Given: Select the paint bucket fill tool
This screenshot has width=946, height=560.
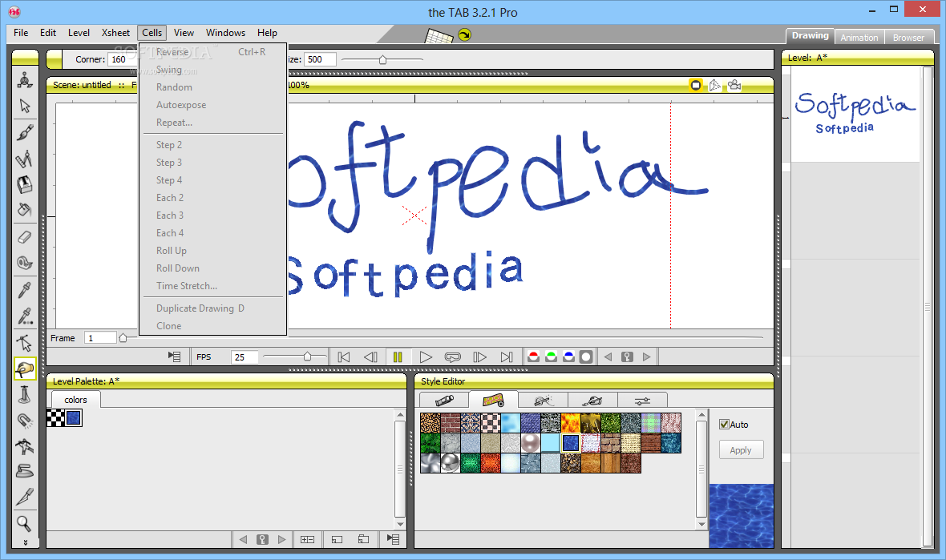Looking at the screenshot, I should click(25, 211).
